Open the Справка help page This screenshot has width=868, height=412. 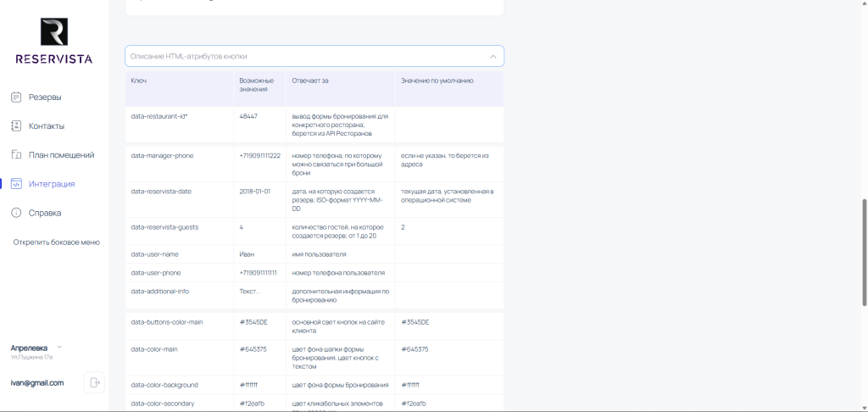[x=44, y=213]
